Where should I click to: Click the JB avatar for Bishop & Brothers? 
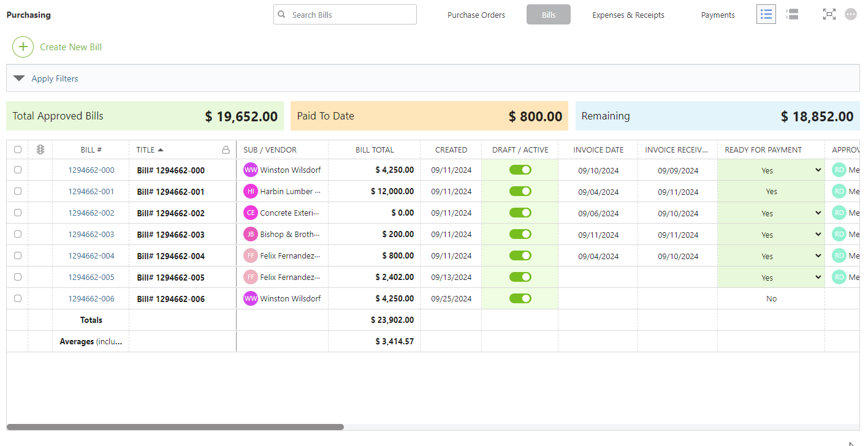[x=251, y=234]
